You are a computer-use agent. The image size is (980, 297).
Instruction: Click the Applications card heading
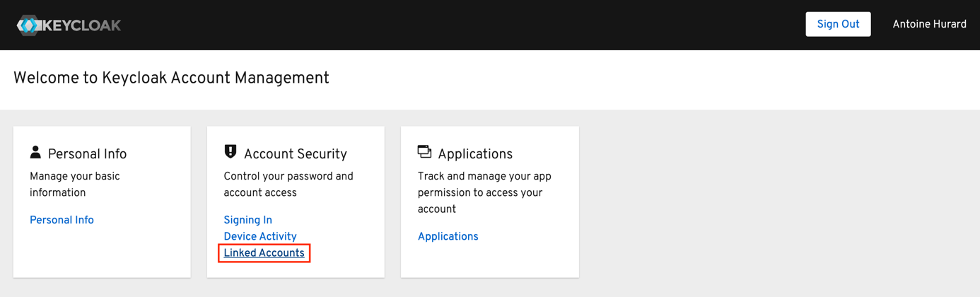point(475,154)
